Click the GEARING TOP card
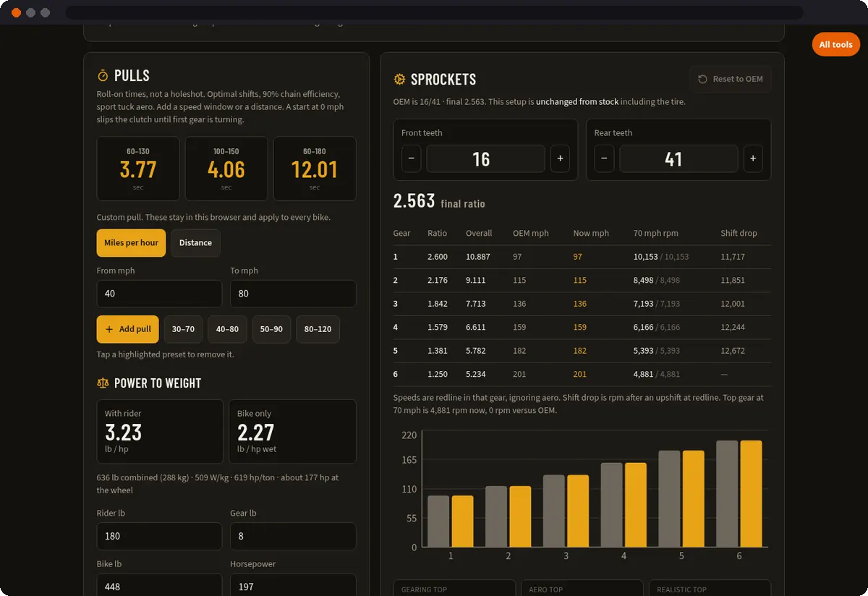Image resolution: width=868 pixels, height=596 pixels. (x=454, y=588)
